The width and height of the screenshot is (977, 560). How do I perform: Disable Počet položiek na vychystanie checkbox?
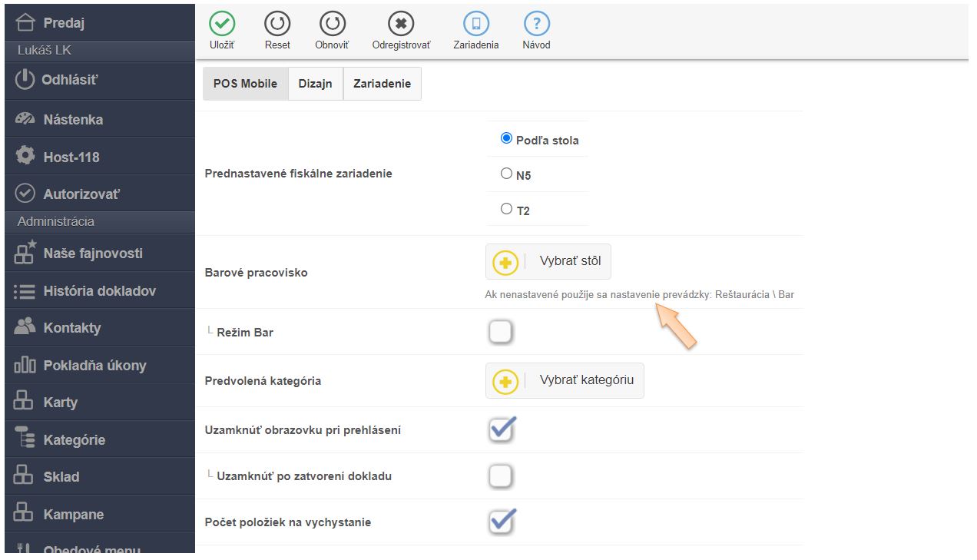point(501,522)
